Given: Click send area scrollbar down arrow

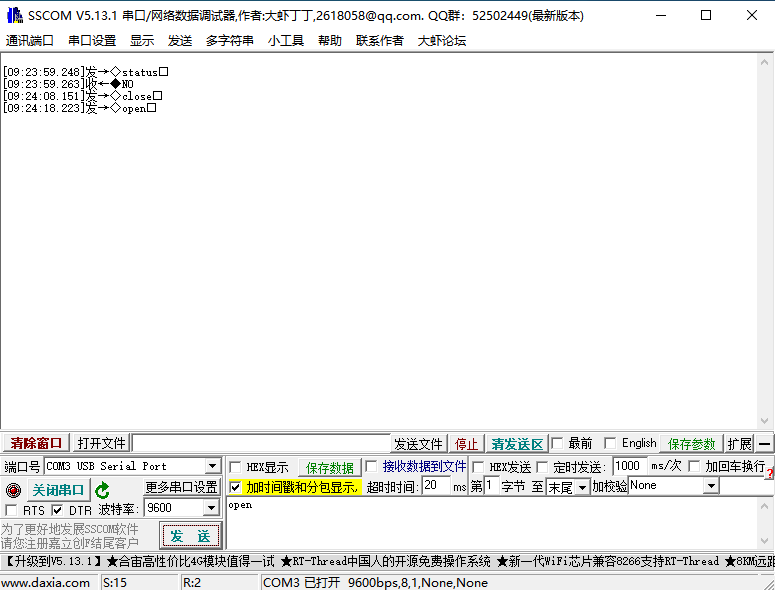Looking at the screenshot, I should (764, 541).
